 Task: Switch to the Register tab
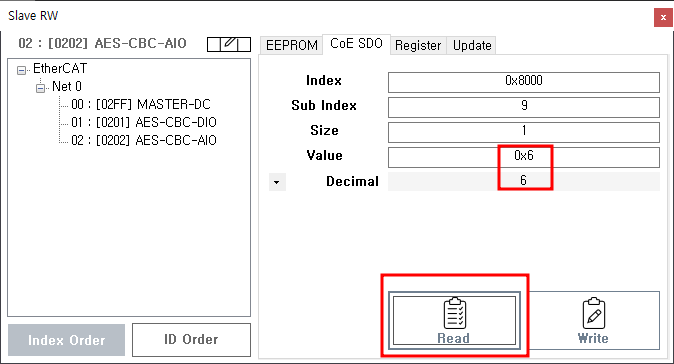click(x=418, y=45)
